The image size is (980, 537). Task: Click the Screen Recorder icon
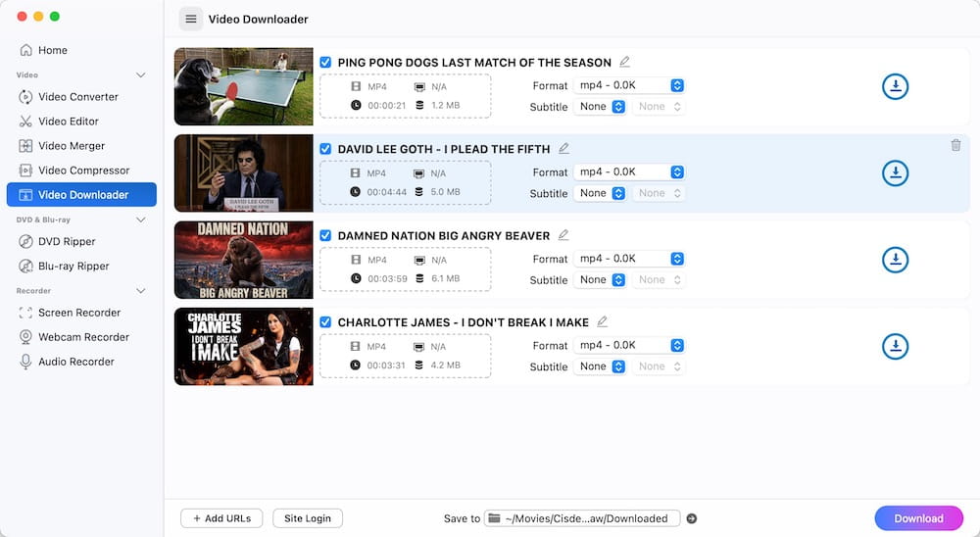tap(25, 313)
